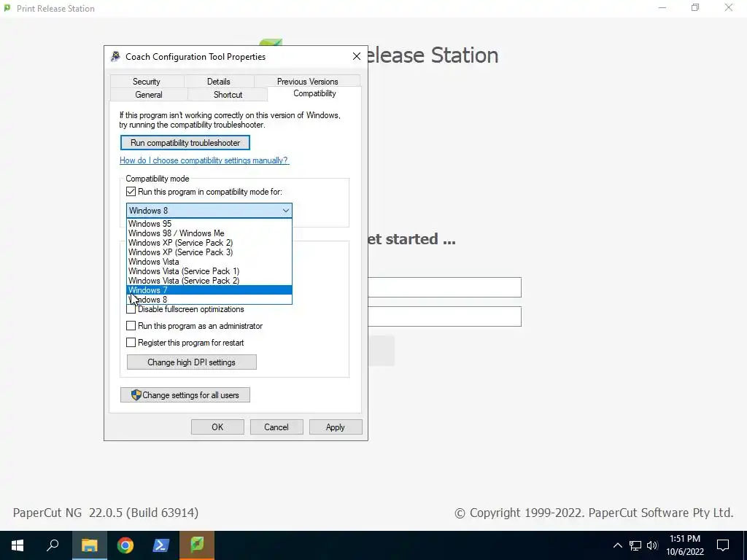Viewport: 747px width, 560px height.
Task: Switch to the Shortcut tab
Action: pos(228,94)
